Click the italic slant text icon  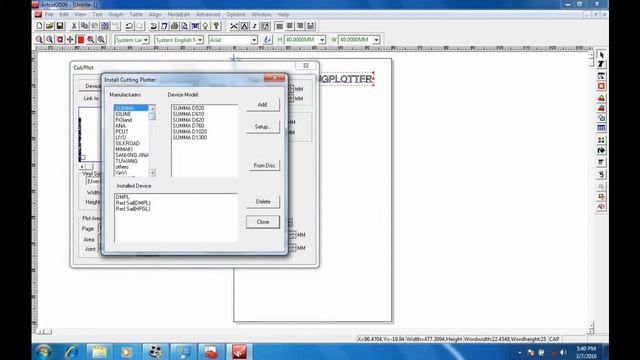255,26
